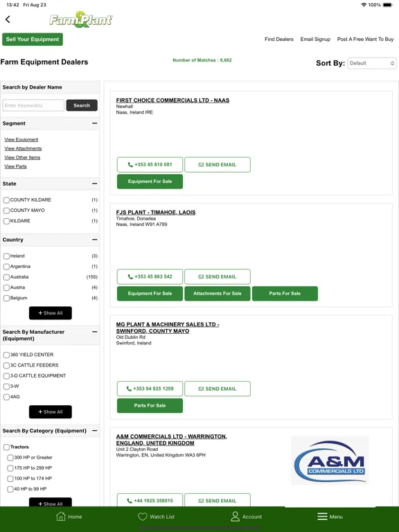Open the Account person icon

click(235, 516)
